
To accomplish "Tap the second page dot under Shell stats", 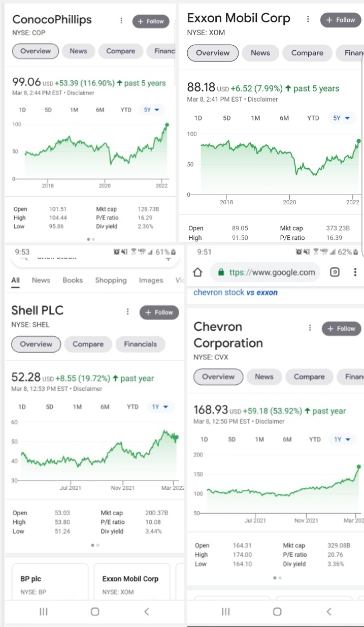I will (x=97, y=545).
